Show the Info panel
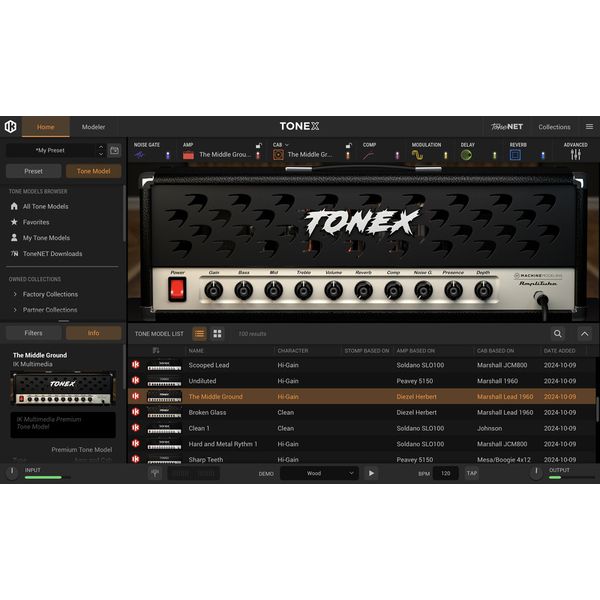 (x=93, y=333)
